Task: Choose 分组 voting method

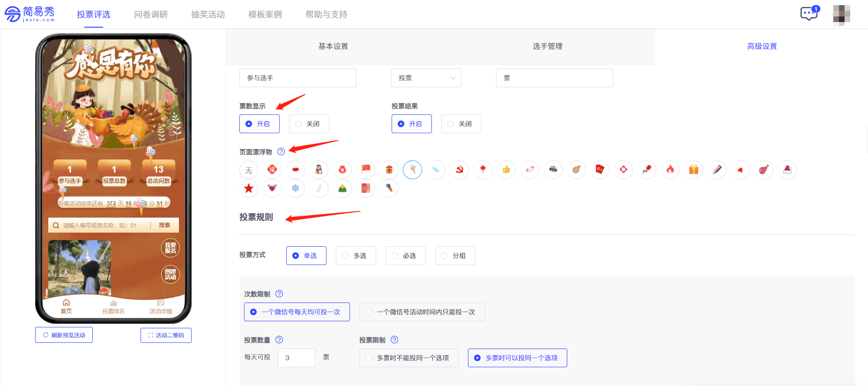Action: [455, 256]
